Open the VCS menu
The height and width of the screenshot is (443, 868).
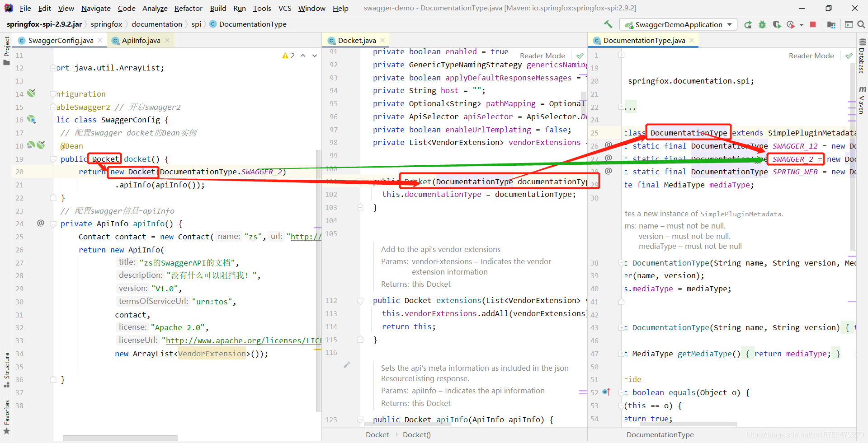click(x=285, y=8)
